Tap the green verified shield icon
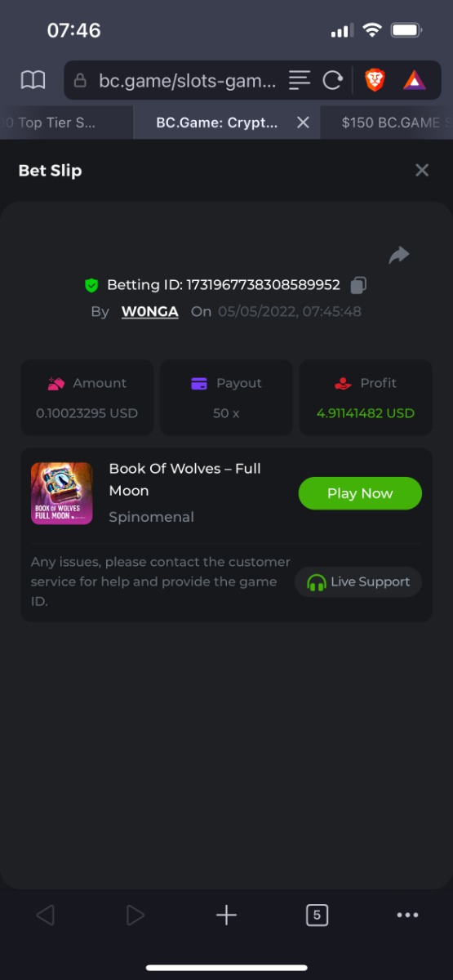This screenshot has width=453, height=980. pyautogui.click(x=91, y=285)
